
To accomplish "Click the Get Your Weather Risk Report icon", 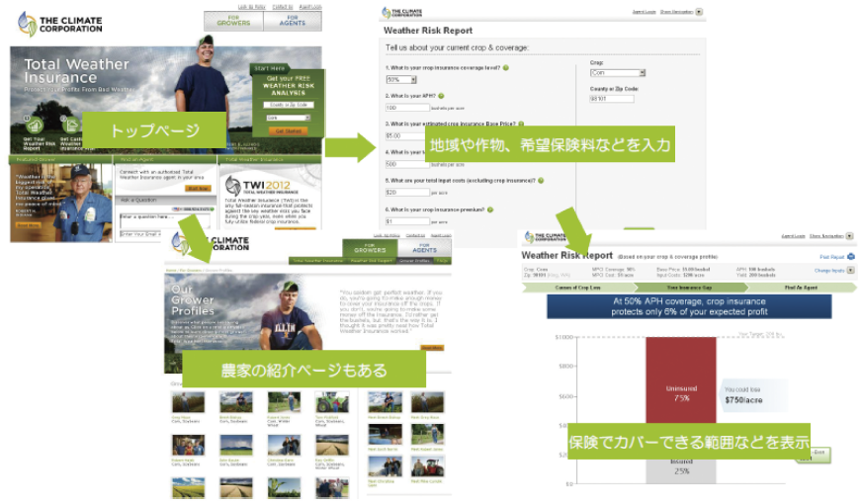I will pos(35,126).
